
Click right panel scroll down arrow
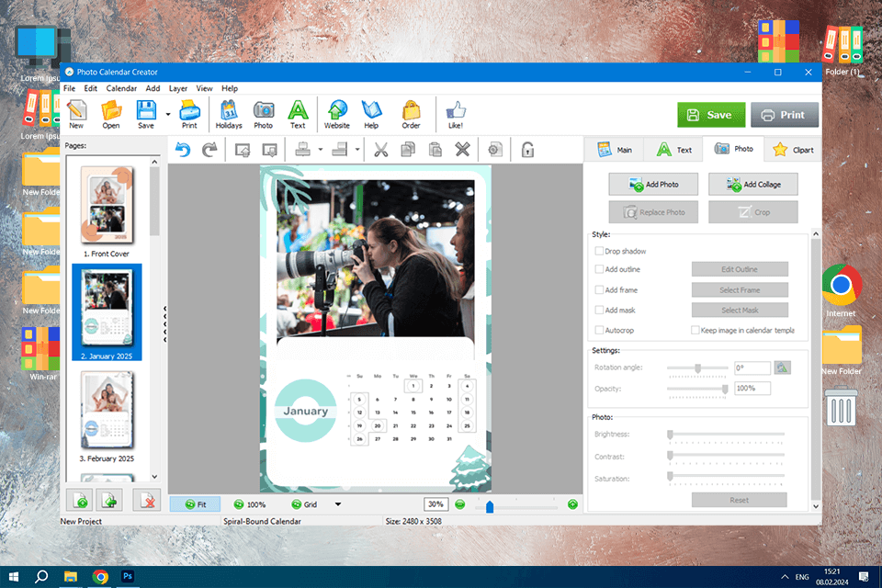coord(816,506)
